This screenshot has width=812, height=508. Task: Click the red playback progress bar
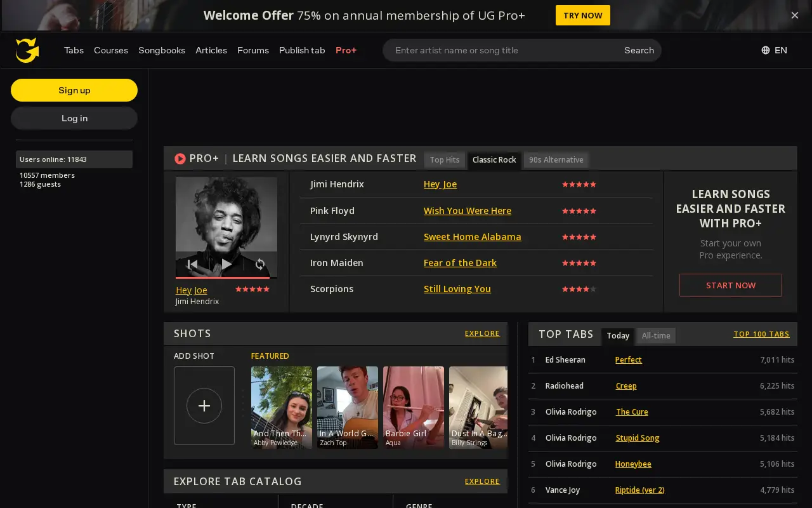[223, 277]
